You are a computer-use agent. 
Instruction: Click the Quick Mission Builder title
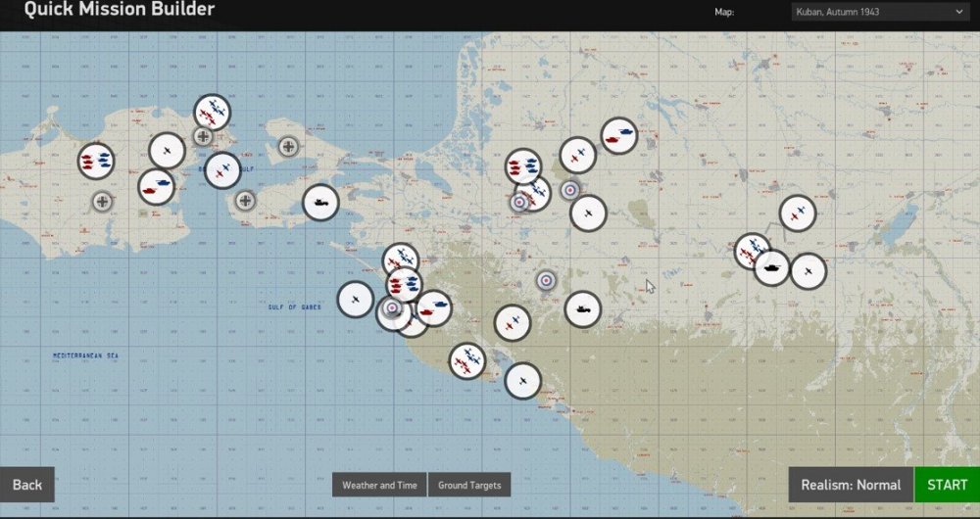coord(120,9)
